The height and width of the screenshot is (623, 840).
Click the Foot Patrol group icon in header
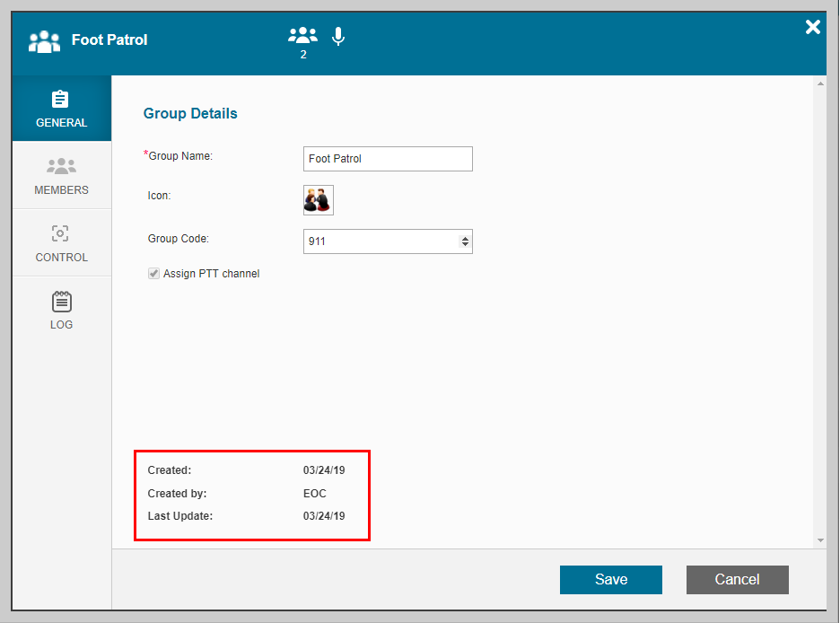click(44, 41)
